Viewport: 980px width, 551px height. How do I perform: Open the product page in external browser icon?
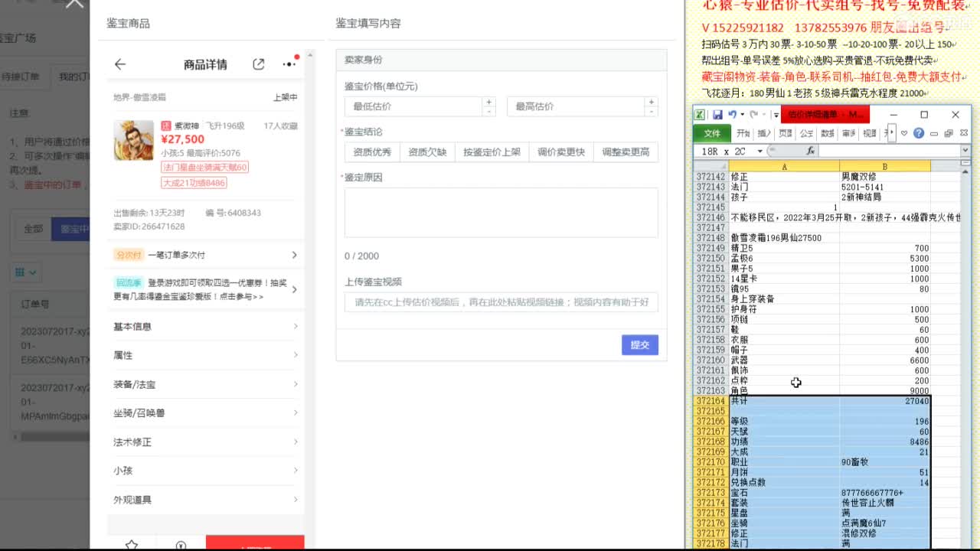[x=258, y=64]
